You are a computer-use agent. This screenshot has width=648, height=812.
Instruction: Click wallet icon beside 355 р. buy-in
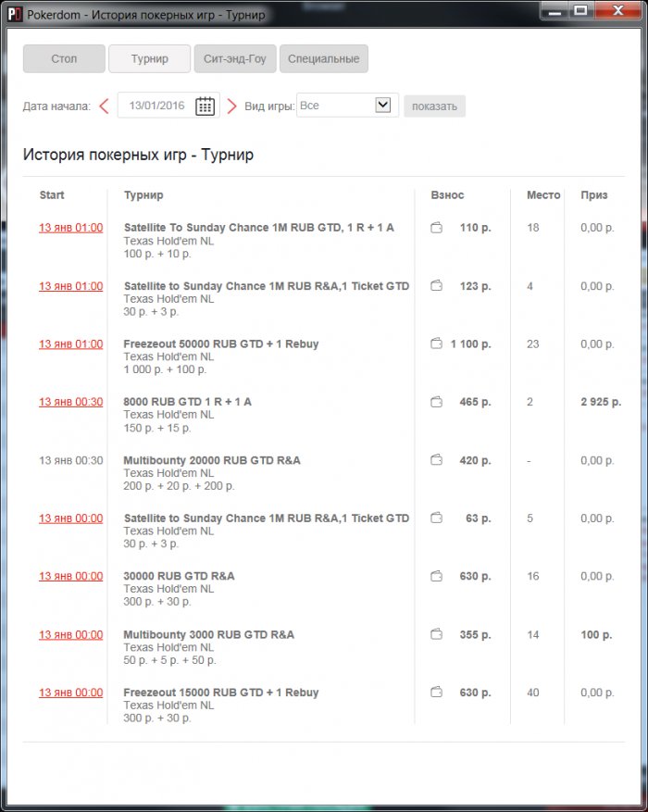(436, 634)
